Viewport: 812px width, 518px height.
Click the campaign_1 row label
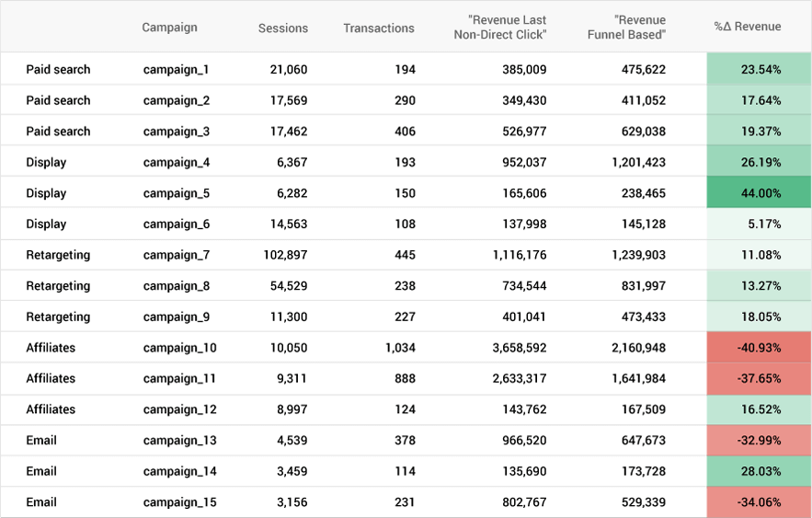point(176,69)
